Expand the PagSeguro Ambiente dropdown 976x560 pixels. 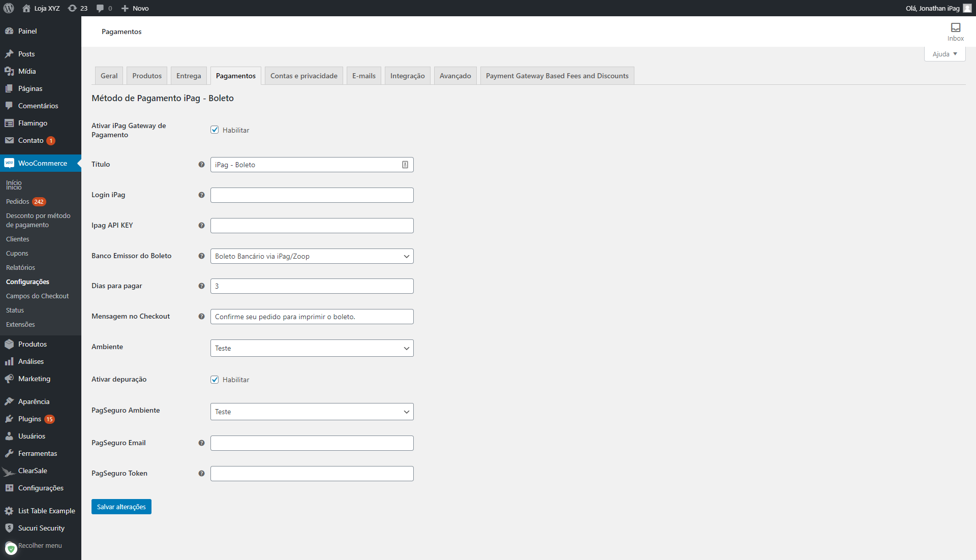coord(312,412)
